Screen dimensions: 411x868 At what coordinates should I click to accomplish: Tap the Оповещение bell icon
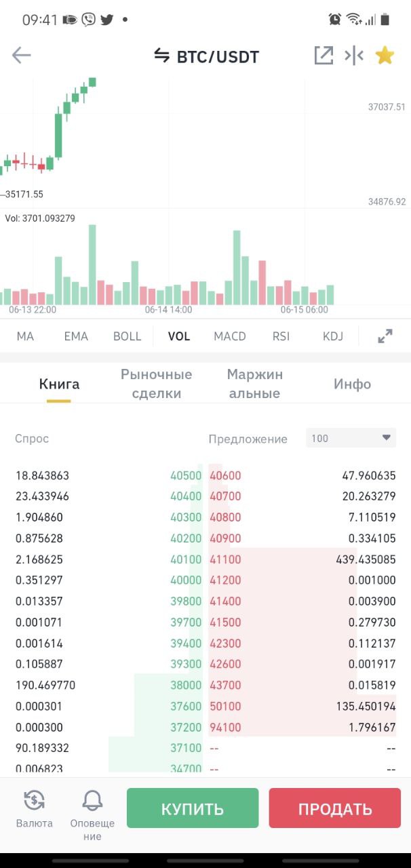92,801
